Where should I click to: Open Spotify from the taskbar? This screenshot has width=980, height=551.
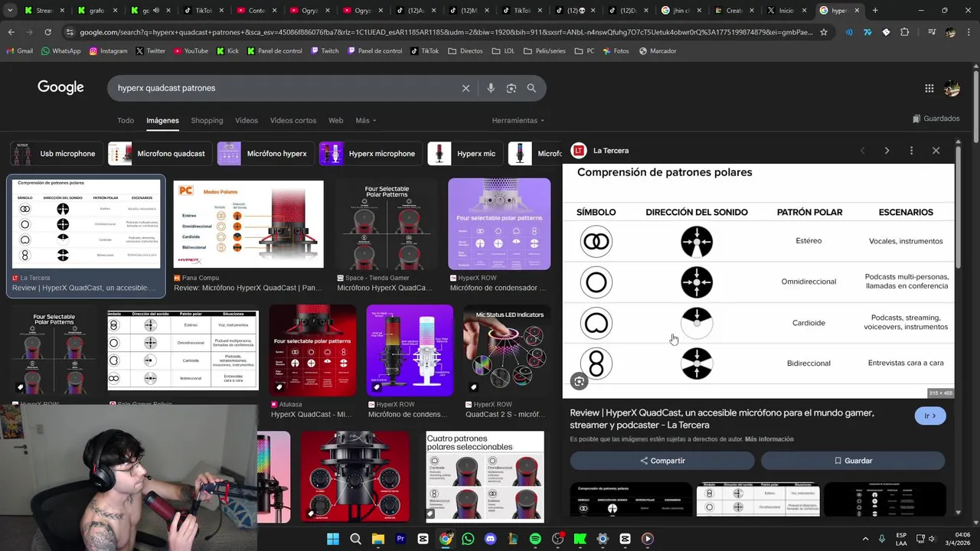[x=535, y=539]
